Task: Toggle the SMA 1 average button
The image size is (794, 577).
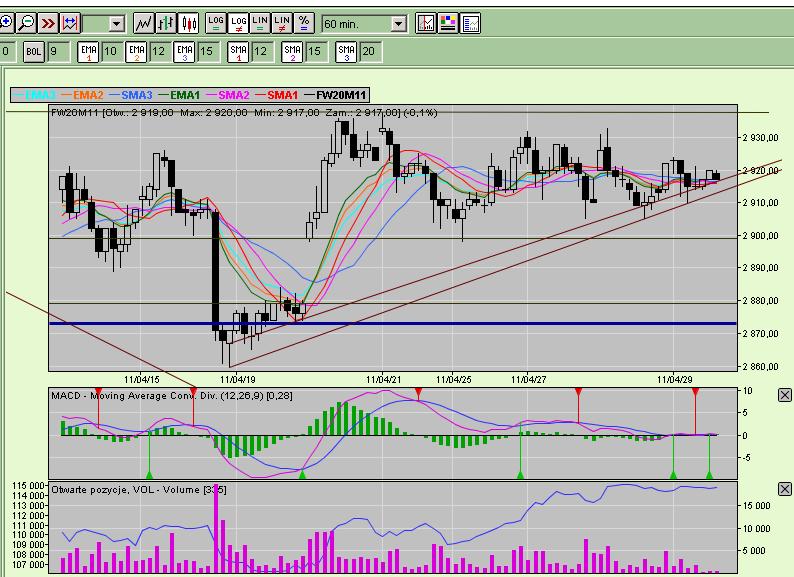Action: click(239, 51)
